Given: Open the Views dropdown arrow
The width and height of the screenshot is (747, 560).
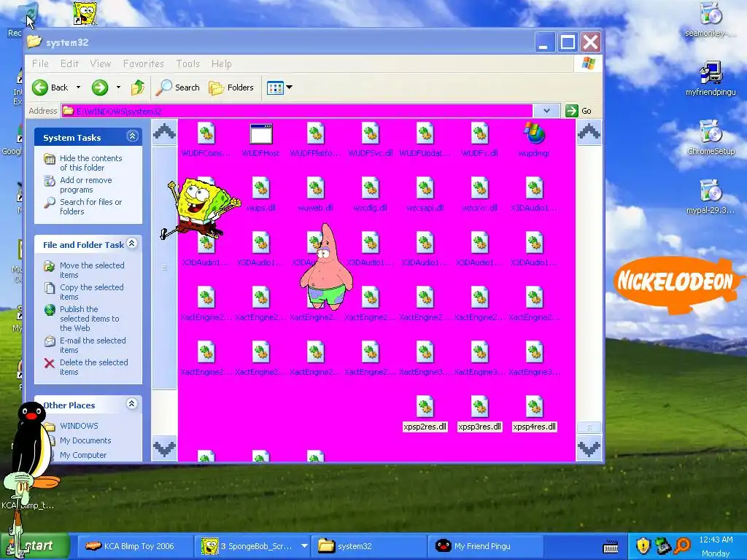Looking at the screenshot, I should coord(289,87).
